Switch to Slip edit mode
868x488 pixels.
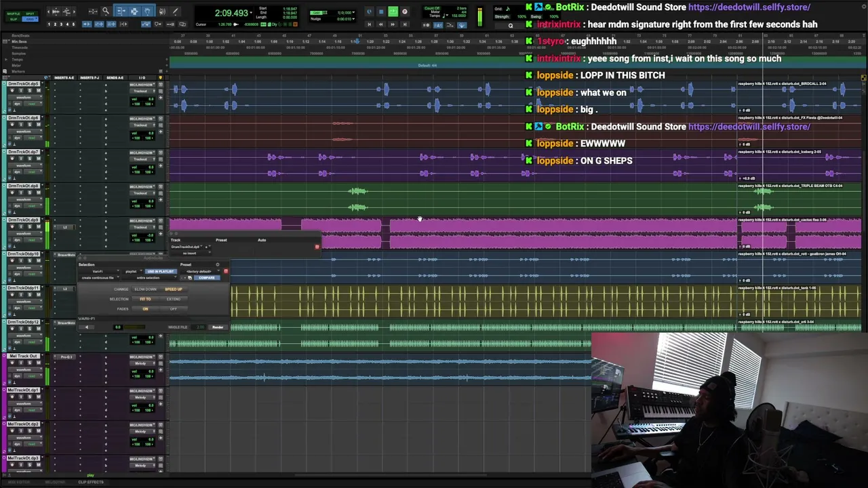tap(13, 18)
